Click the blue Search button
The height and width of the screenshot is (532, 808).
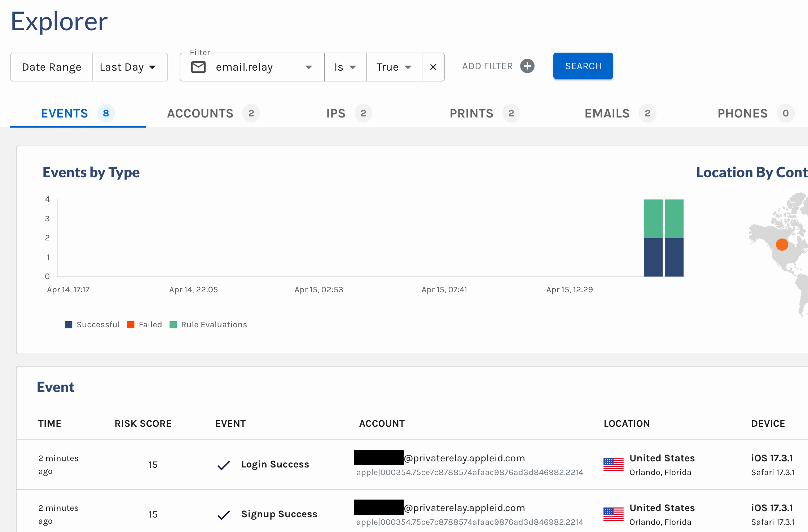click(583, 66)
